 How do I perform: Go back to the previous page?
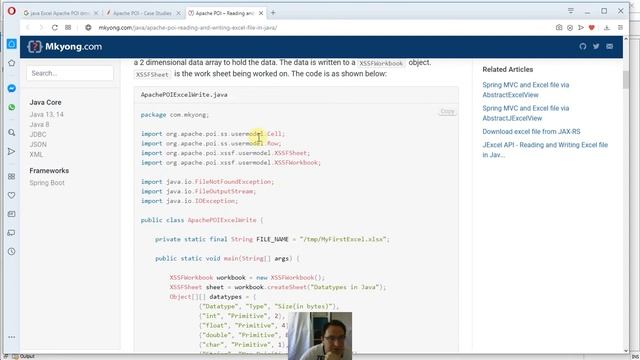[28, 27]
